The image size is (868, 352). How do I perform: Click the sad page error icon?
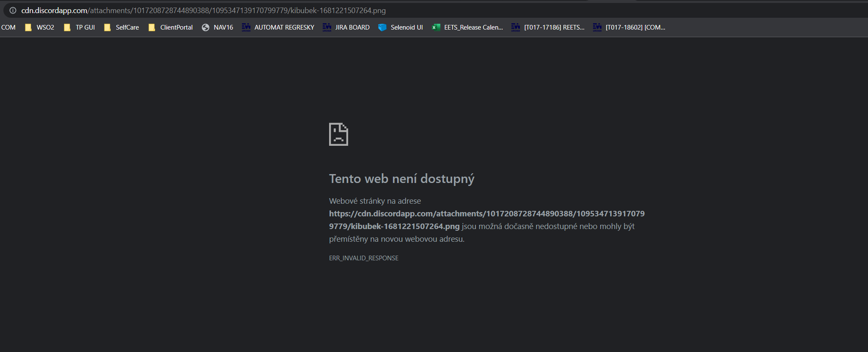coord(338,134)
